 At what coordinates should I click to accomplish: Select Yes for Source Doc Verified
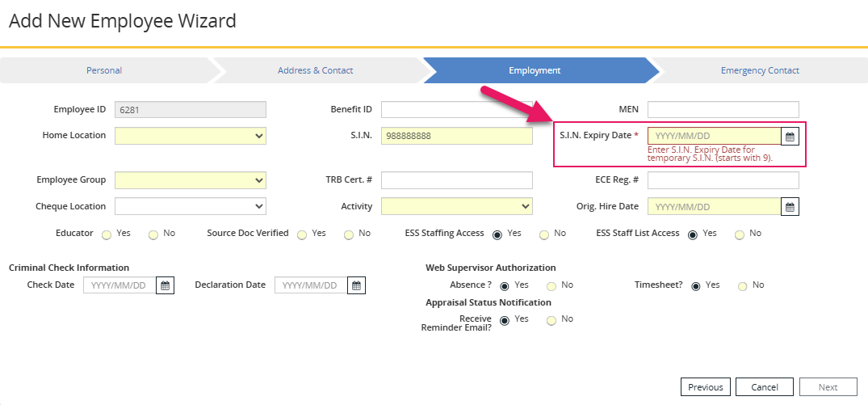point(302,235)
